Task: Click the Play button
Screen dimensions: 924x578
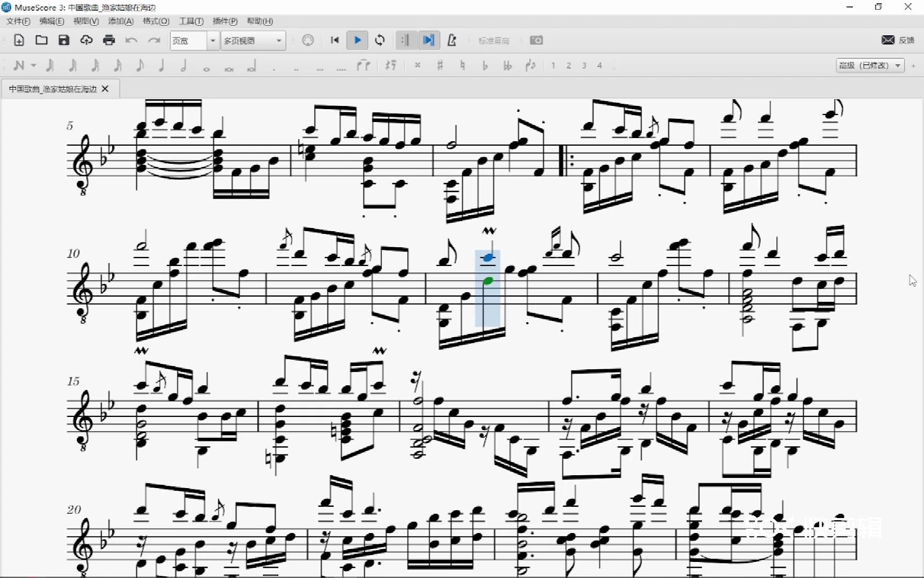Action: point(357,40)
